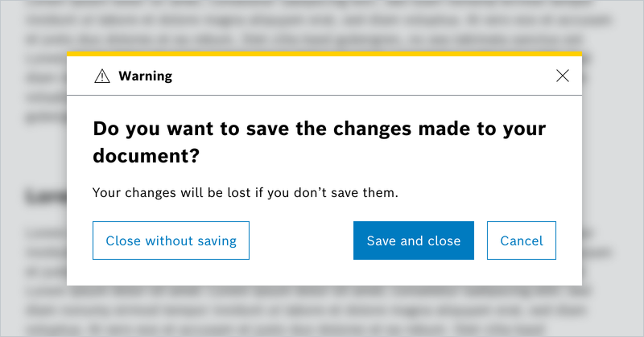The width and height of the screenshot is (644, 337).
Task: Click the "Warning" title label
Action: pos(145,76)
